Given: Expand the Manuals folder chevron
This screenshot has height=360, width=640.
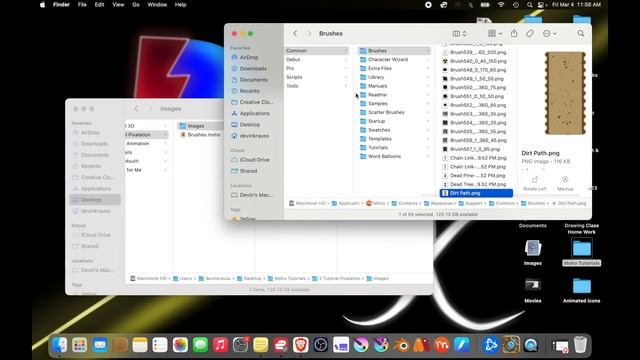Looking at the screenshot, I should point(428,86).
